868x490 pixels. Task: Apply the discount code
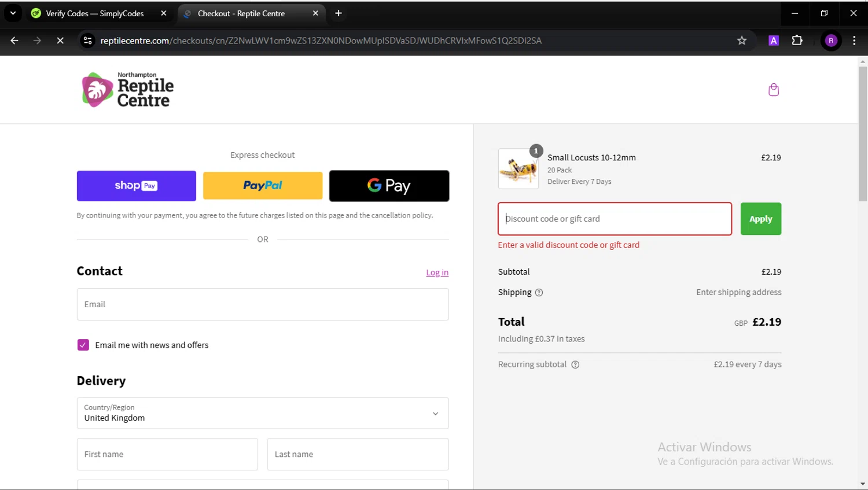tap(761, 219)
